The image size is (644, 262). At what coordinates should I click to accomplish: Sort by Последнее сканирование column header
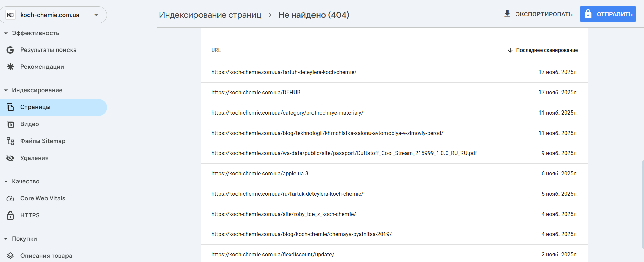543,50
